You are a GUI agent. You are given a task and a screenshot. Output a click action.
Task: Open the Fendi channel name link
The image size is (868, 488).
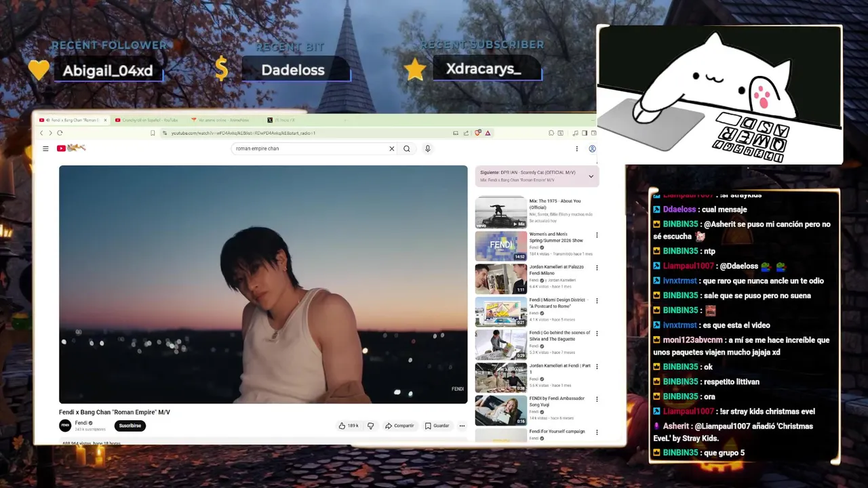[x=81, y=423]
